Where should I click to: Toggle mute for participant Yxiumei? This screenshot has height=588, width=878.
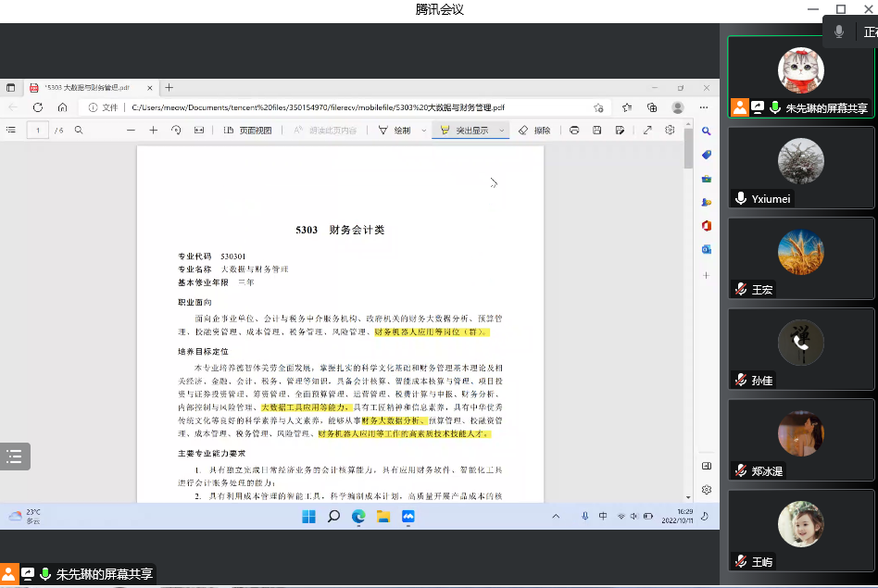(741, 199)
